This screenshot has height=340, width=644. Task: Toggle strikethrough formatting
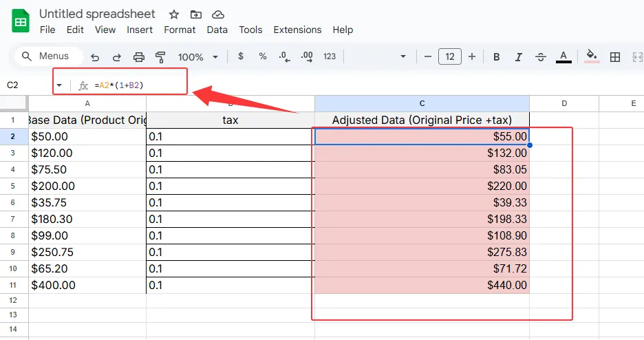tap(541, 56)
